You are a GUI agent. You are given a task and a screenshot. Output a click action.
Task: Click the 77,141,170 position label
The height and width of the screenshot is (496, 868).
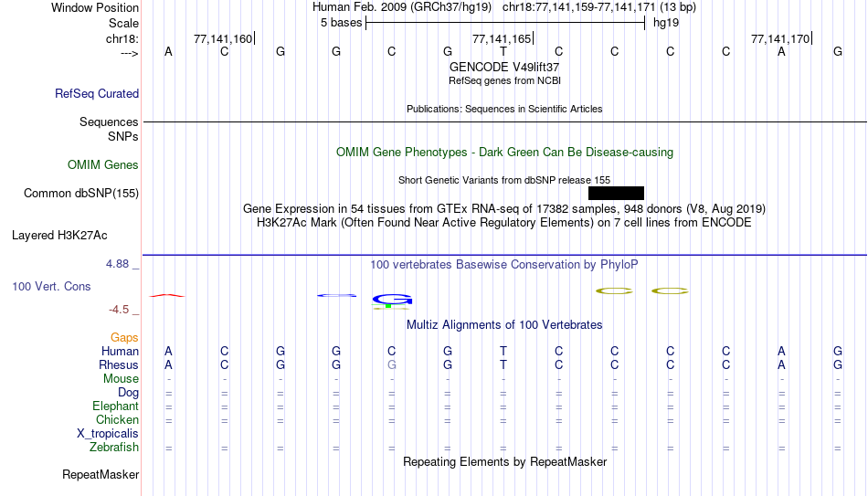point(780,38)
